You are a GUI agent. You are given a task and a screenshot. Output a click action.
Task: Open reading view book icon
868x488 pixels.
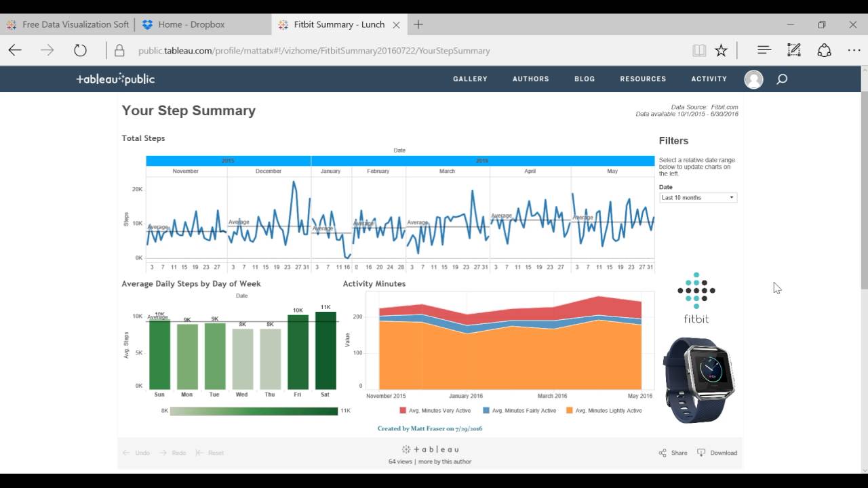click(x=699, y=50)
